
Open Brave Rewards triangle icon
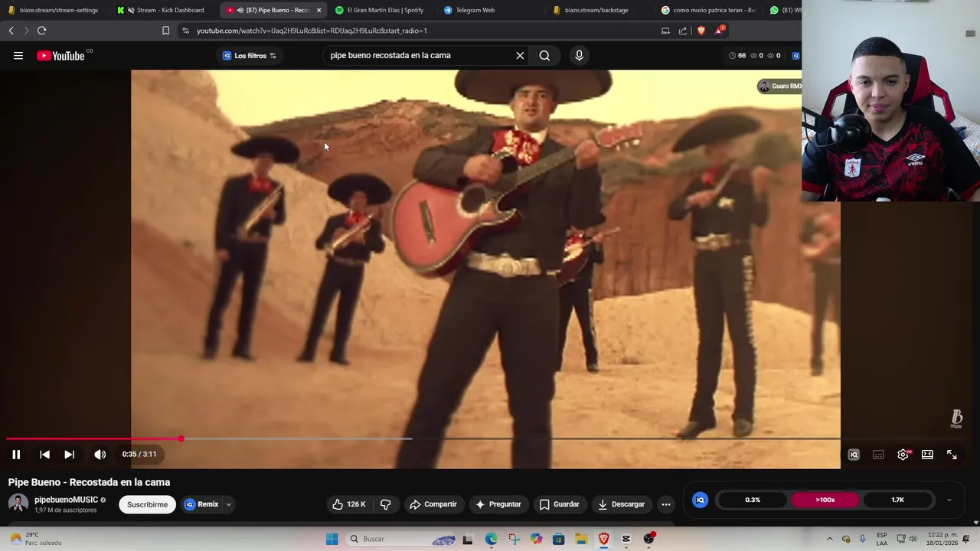(719, 31)
